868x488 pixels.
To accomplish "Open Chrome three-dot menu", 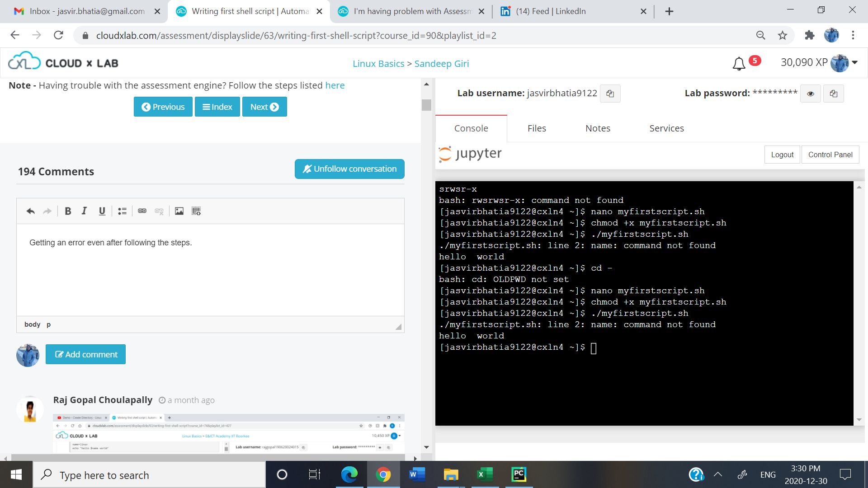I will click(853, 35).
